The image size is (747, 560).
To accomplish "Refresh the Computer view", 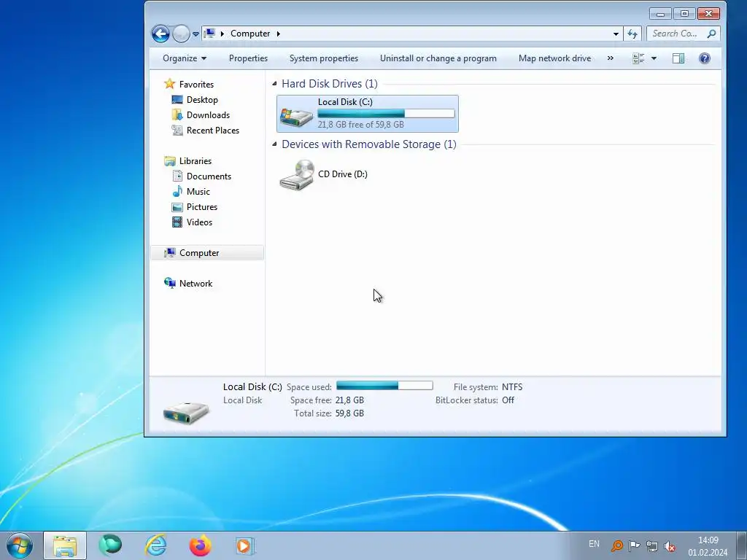I will [632, 34].
